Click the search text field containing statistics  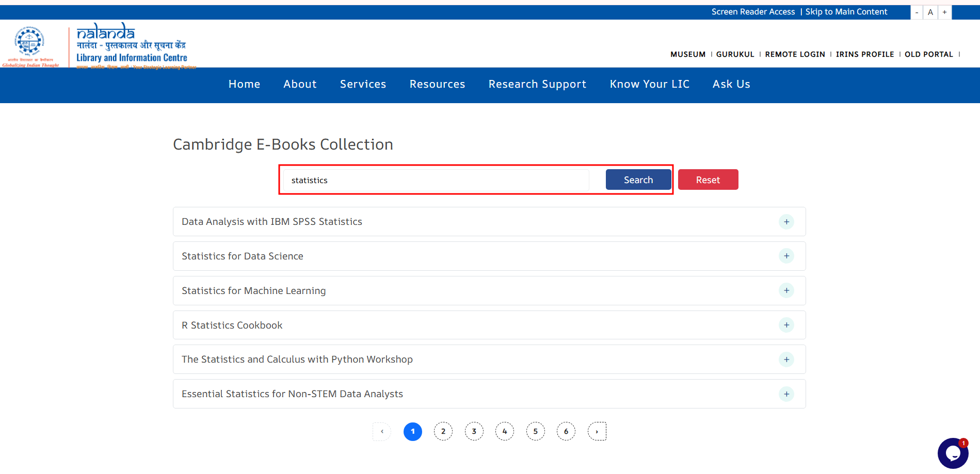tap(436, 181)
